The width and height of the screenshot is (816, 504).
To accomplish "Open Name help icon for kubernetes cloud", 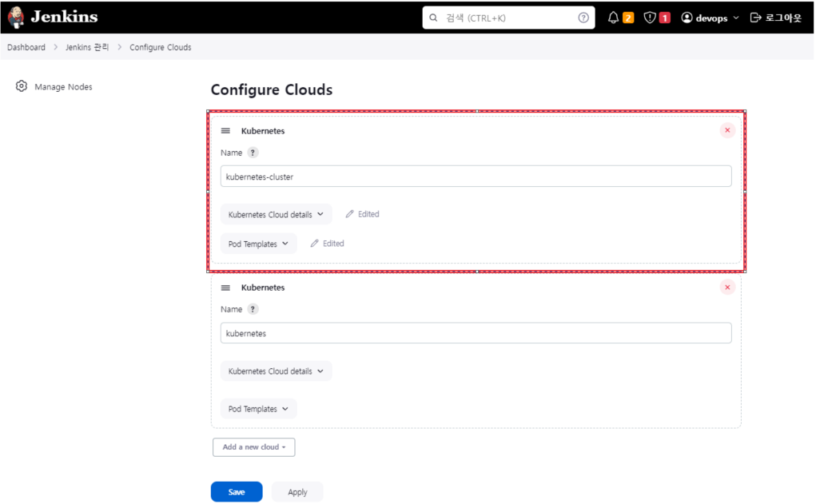I will point(253,309).
